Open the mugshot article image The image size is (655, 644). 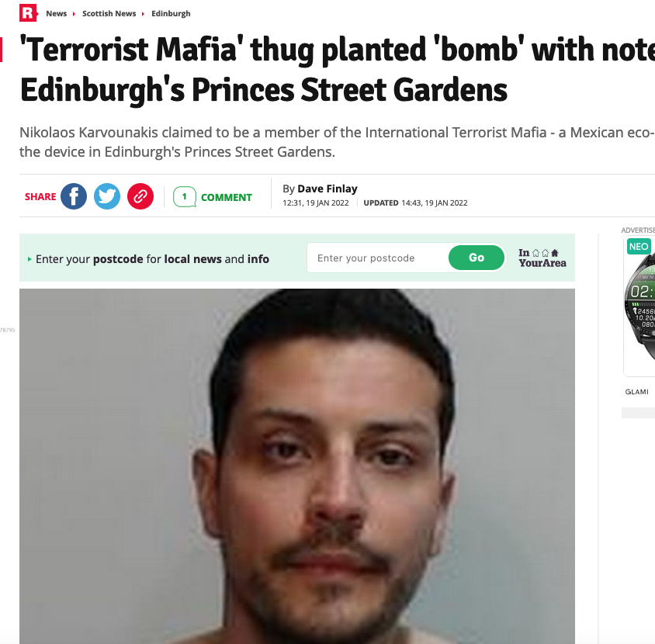click(x=297, y=466)
